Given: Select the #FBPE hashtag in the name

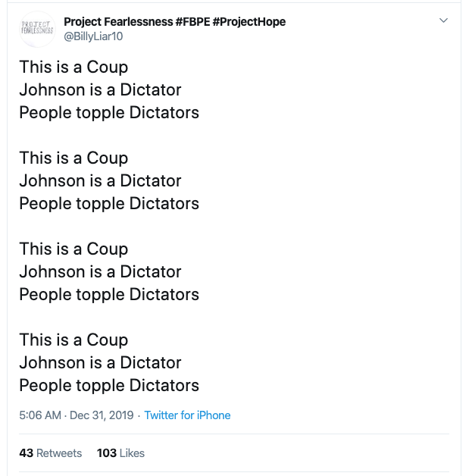Looking at the screenshot, I should (192, 22).
